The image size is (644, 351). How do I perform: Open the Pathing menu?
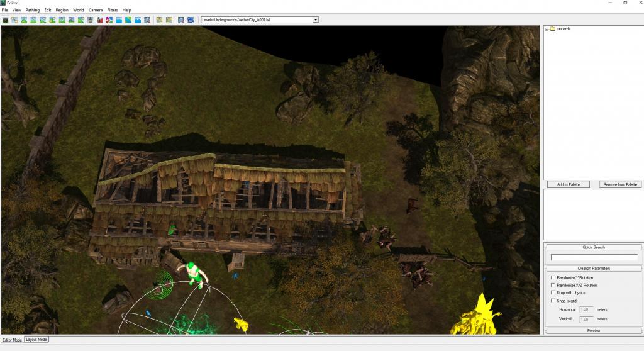point(33,10)
